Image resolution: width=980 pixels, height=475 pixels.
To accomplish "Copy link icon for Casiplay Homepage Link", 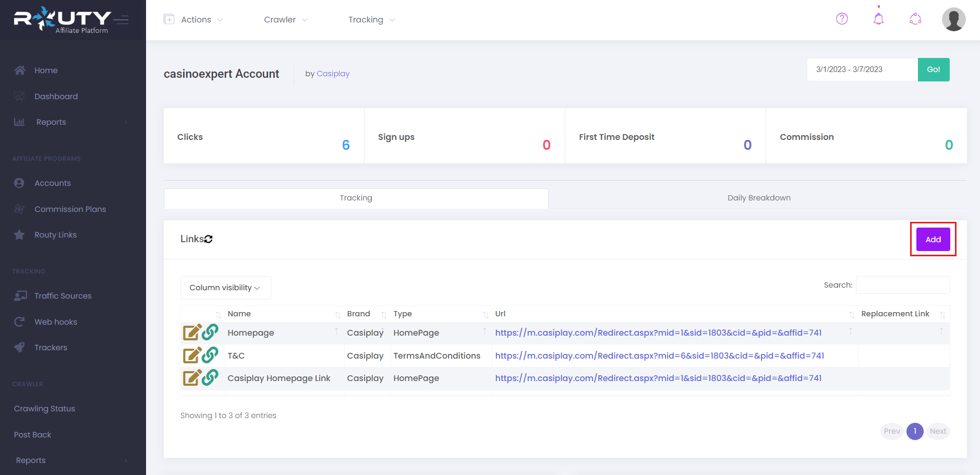I will click(210, 377).
